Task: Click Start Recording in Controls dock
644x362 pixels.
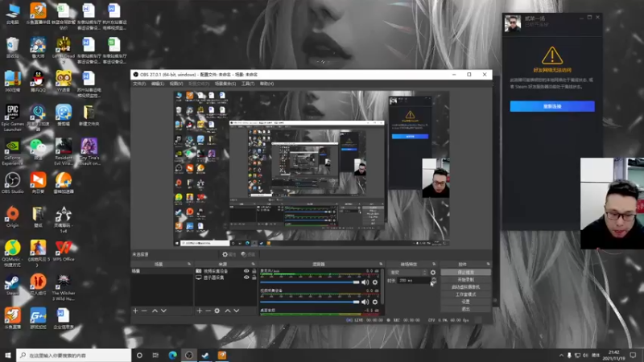Action: pyautogui.click(x=466, y=279)
